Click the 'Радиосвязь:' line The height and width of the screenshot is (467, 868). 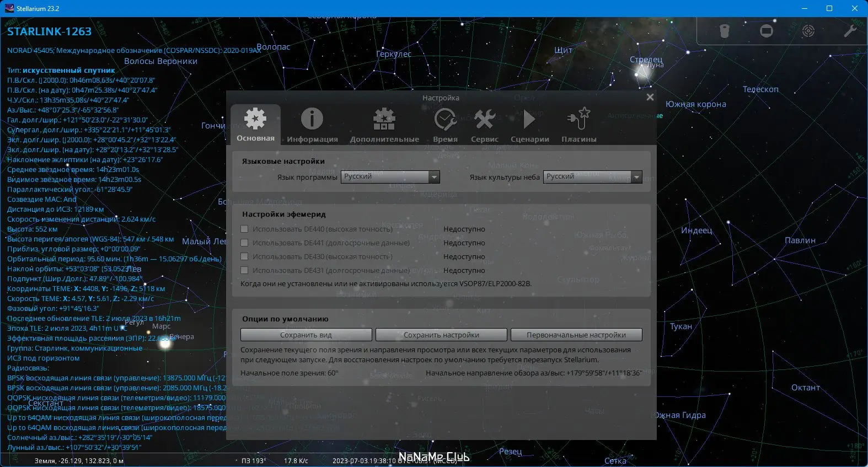(28, 368)
